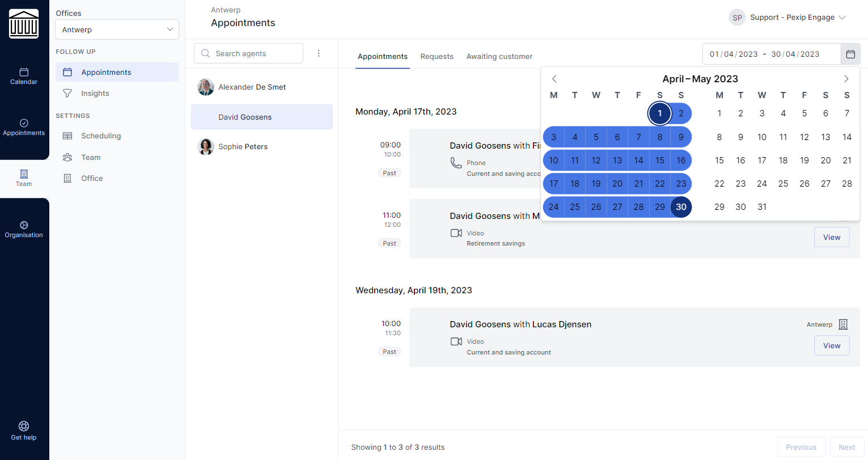
Task: Open Calendar in the left sidebar
Action: (24, 77)
